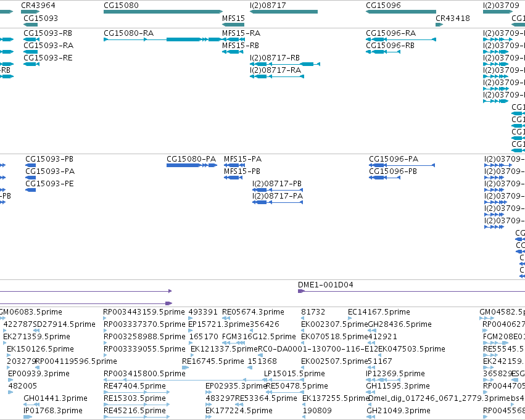Select protein CG15093-PA

coord(50,171)
